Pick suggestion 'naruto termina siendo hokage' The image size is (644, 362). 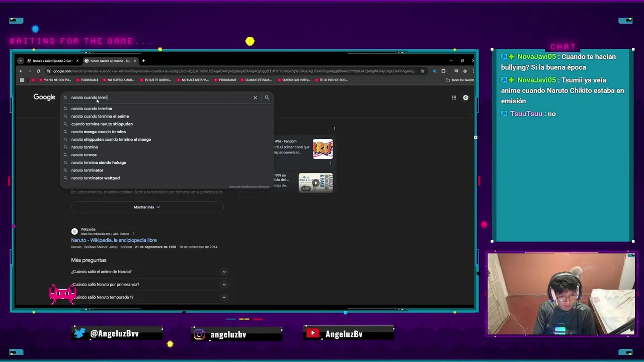(167, 162)
